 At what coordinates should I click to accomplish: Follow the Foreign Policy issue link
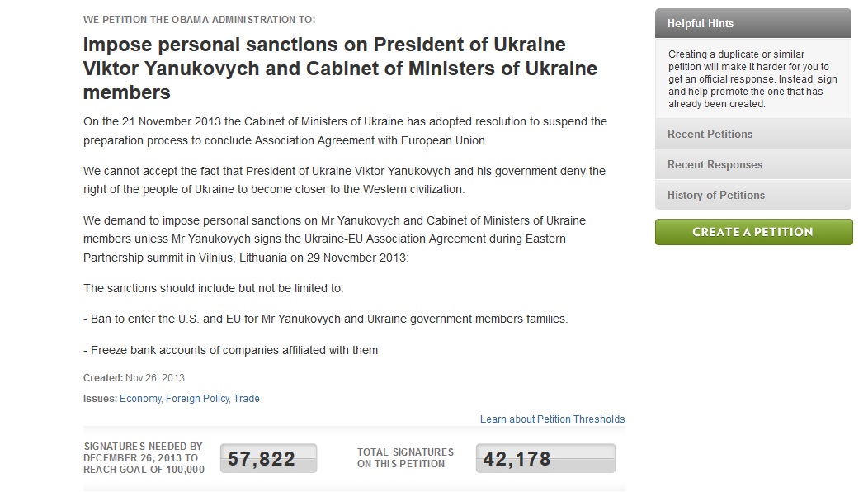coord(196,399)
